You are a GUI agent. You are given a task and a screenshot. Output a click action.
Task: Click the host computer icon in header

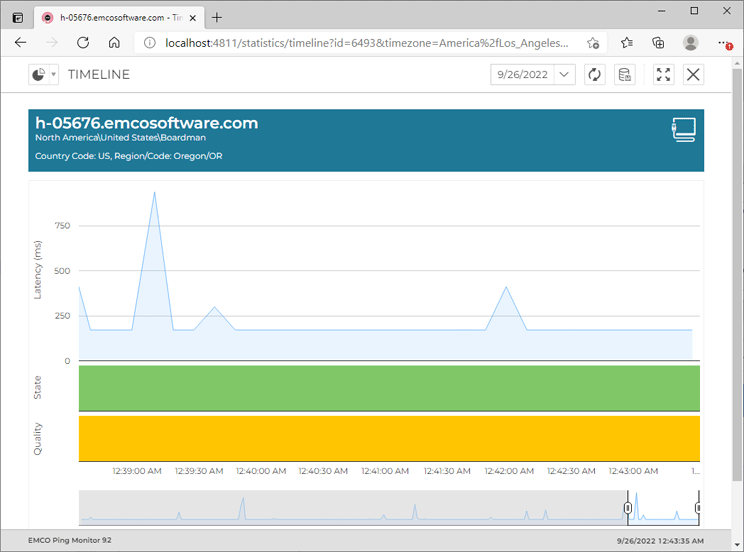pyautogui.click(x=684, y=130)
